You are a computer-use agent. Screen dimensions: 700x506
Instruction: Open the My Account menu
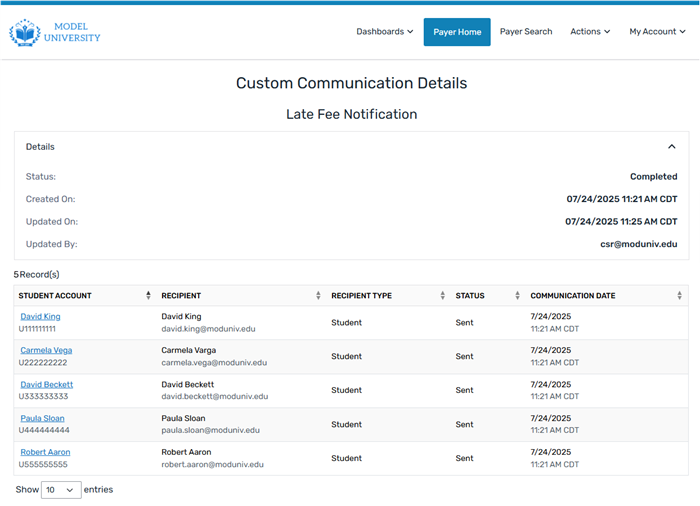tap(657, 32)
